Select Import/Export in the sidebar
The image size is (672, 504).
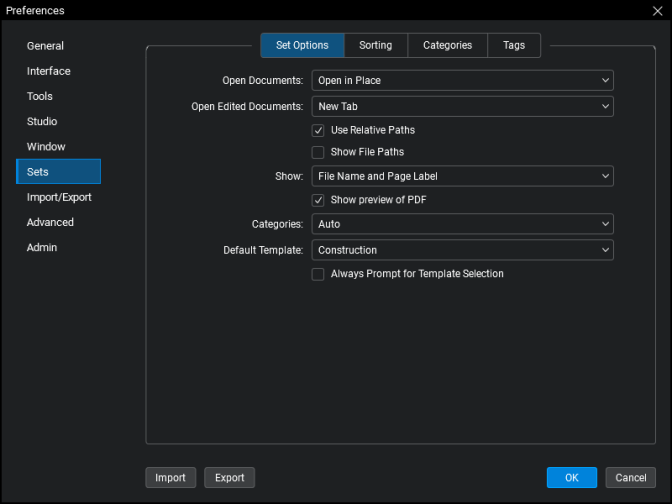click(59, 197)
